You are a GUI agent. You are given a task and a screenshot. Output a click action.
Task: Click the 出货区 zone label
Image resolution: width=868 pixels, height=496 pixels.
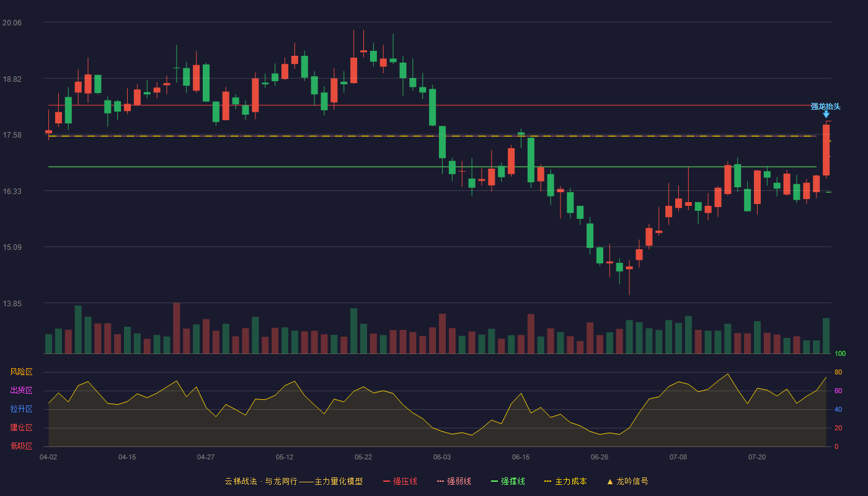pos(21,391)
